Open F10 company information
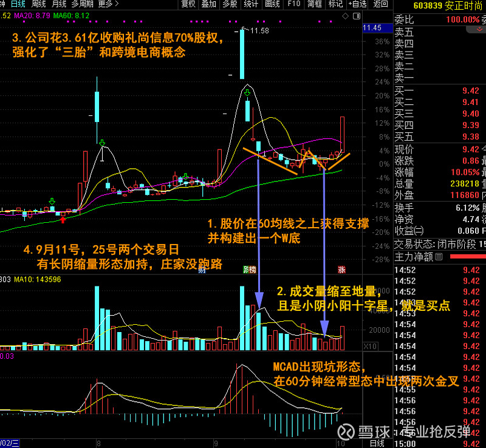The width and height of the screenshot is (486, 448). pyautogui.click(x=294, y=4)
